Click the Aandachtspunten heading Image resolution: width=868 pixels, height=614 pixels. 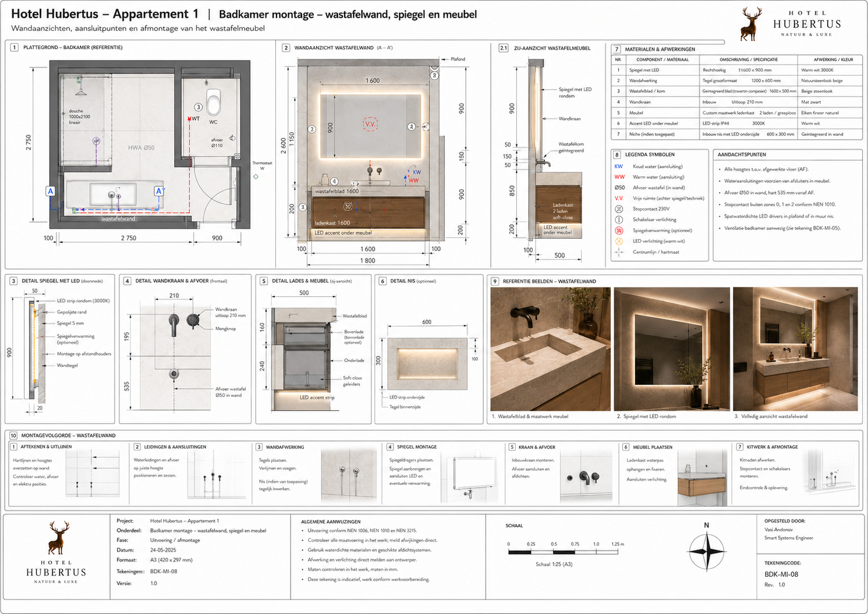point(742,155)
